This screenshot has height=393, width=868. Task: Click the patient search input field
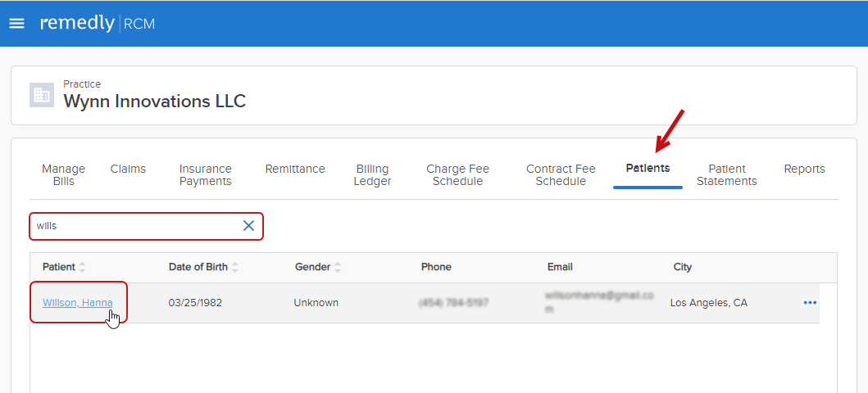tap(135, 226)
